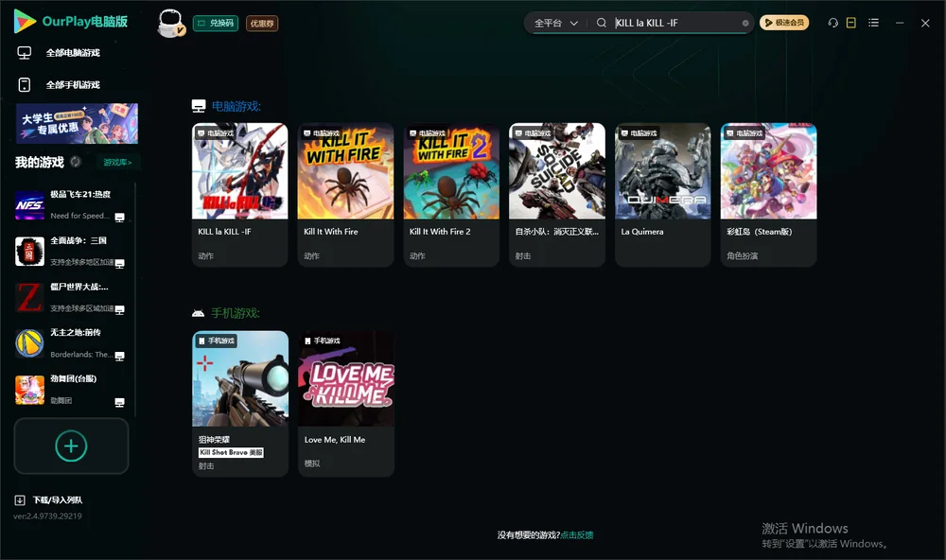The width and height of the screenshot is (946, 560).
Task: Click the 手机游戏 section heading
Action: (x=236, y=313)
